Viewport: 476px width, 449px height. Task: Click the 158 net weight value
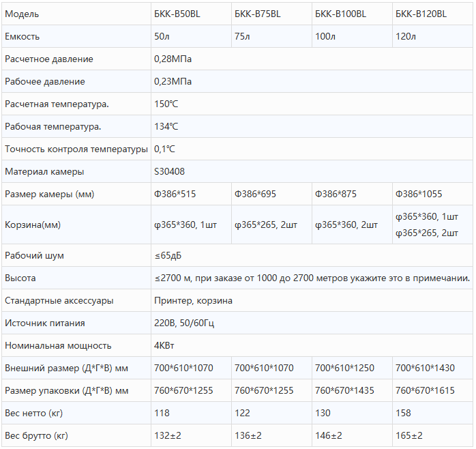pyautogui.click(x=404, y=413)
